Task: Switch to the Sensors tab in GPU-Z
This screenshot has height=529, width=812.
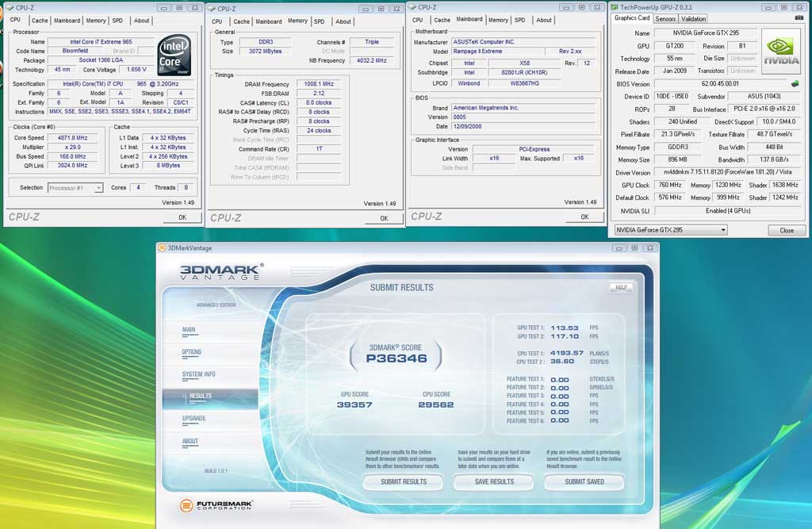Action: (x=665, y=19)
